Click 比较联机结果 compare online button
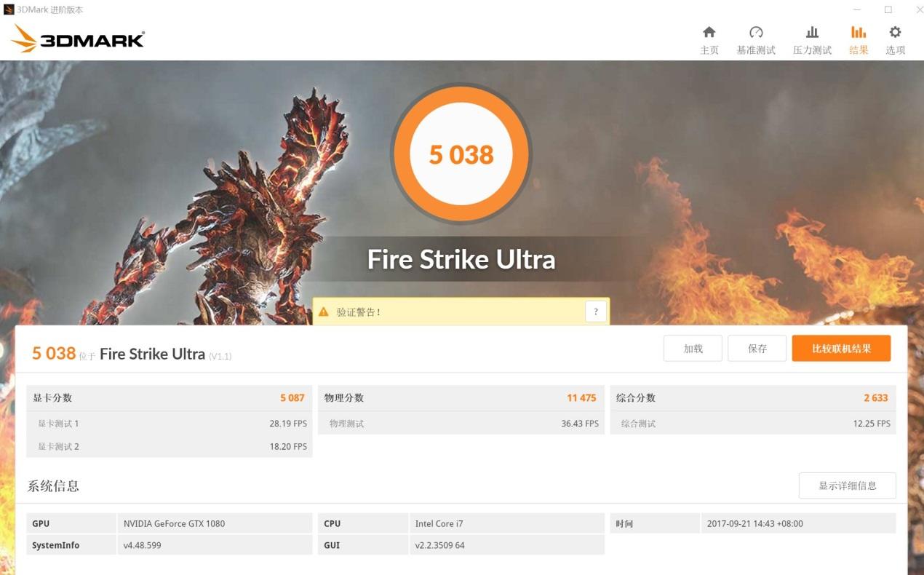Image resolution: width=924 pixels, height=575 pixels. pyautogui.click(x=841, y=349)
